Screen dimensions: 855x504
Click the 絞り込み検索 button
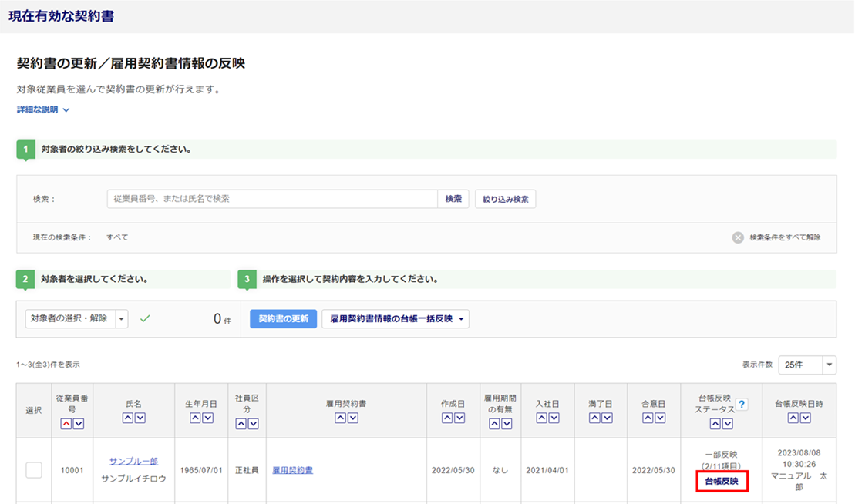coord(505,199)
